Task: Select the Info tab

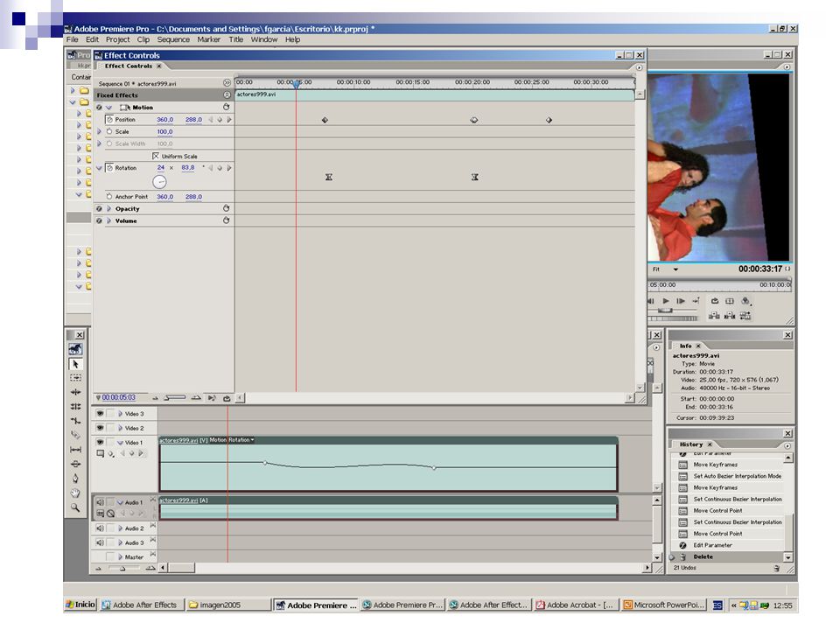Action: click(x=686, y=346)
